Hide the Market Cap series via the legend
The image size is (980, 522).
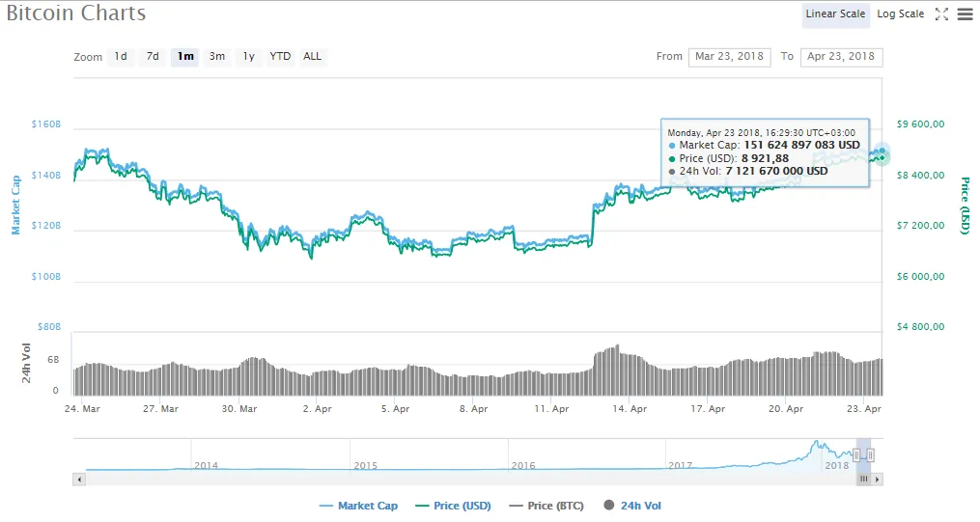pyautogui.click(x=358, y=506)
